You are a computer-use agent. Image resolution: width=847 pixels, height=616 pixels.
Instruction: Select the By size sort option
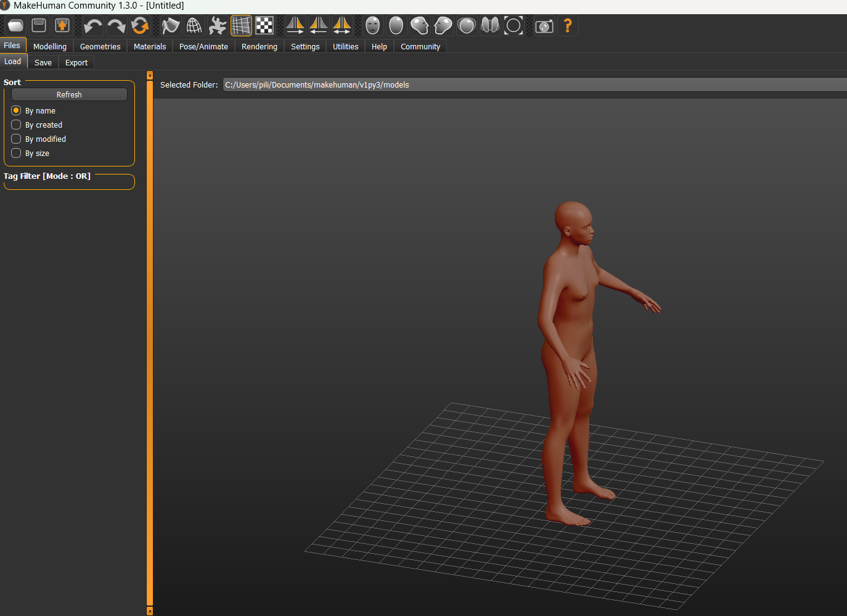coord(30,154)
